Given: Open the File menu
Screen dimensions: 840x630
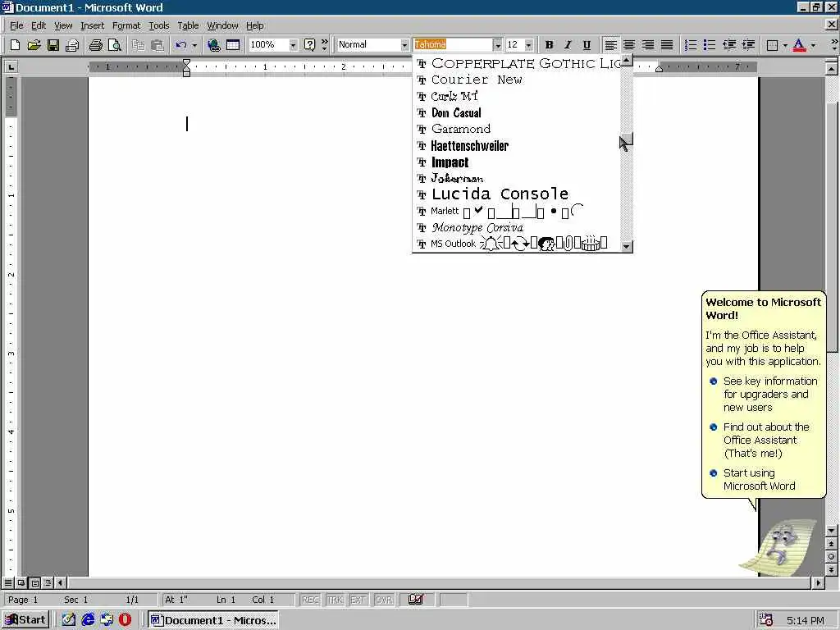Looking at the screenshot, I should point(16,25).
